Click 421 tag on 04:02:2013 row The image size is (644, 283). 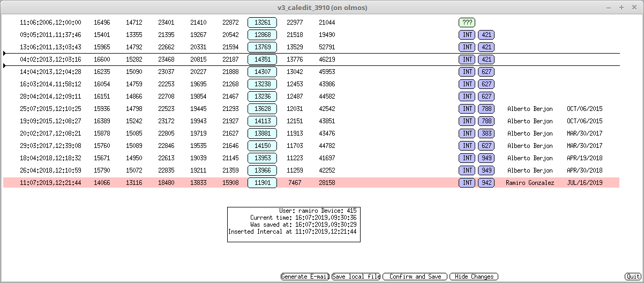click(x=486, y=59)
